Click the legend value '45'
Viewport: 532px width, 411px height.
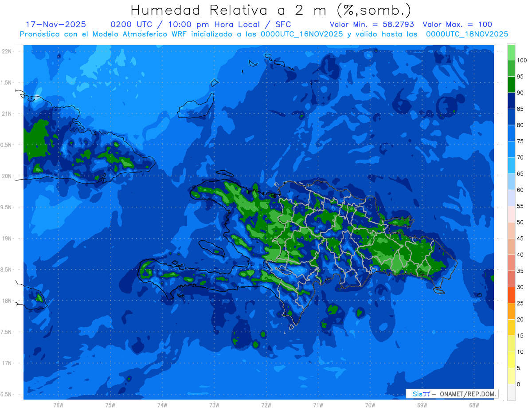(x=520, y=239)
